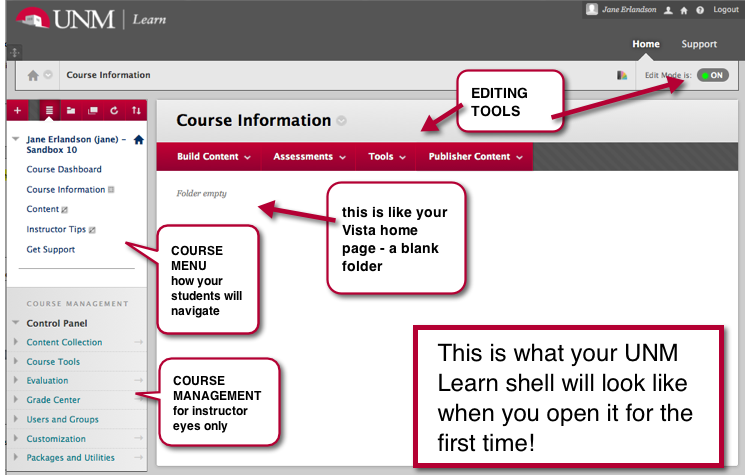Switch course menu to folder view

[x=71, y=109]
